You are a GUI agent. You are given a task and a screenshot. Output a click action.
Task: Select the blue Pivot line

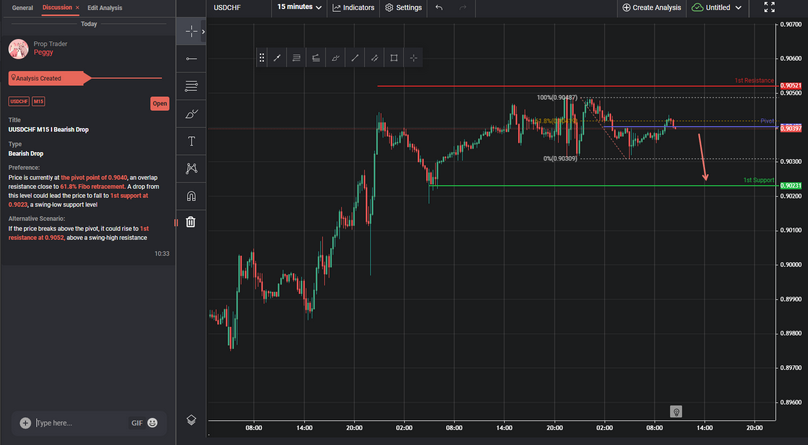pos(690,126)
